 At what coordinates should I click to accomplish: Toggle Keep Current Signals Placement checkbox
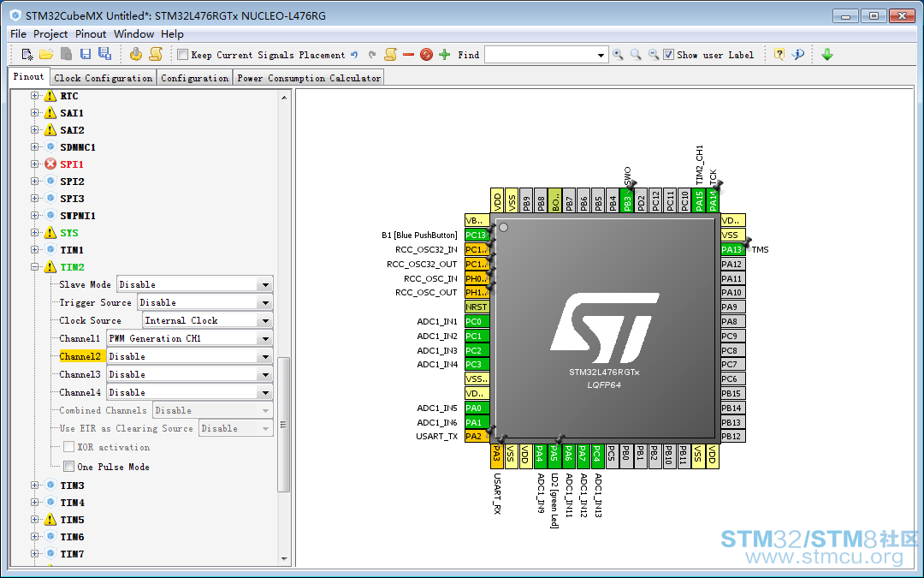tap(183, 54)
